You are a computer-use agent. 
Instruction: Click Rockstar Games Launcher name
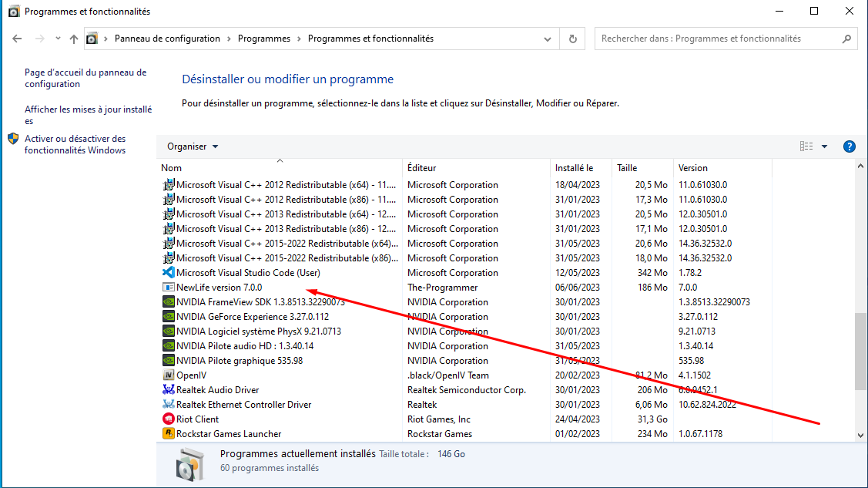tap(229, 434)
